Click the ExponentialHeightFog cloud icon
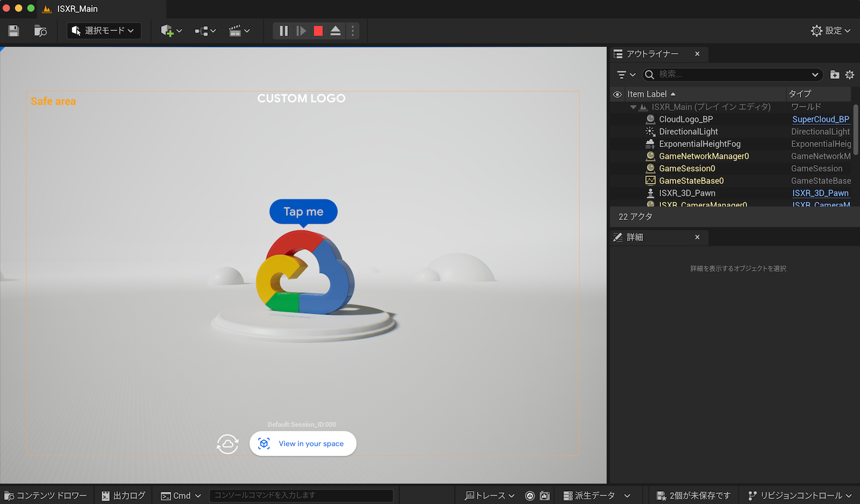Image resolution: width=860 pixels, height=504 pixels. coord(650,143)
